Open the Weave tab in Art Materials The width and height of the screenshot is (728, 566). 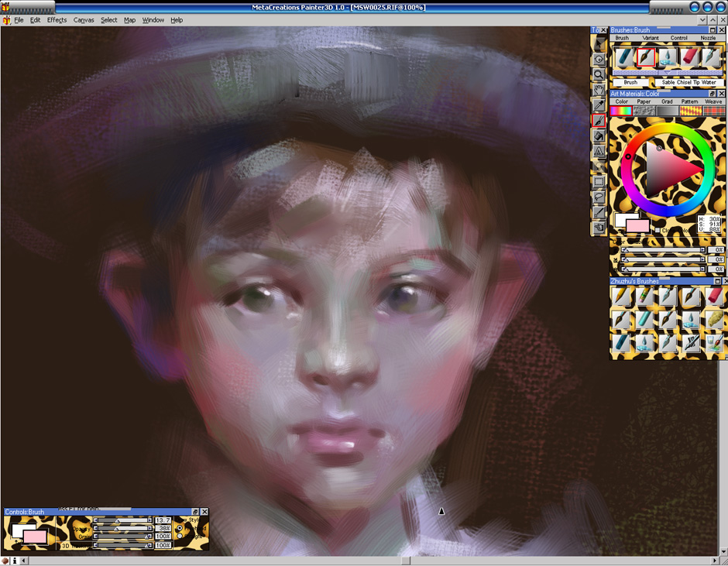coord(713,101)
